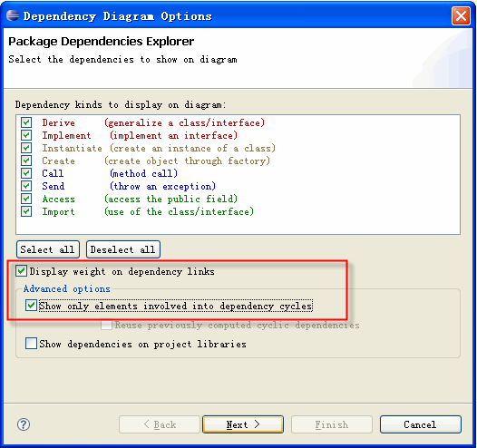477x448 pixels.
Task: Close the Dependency Diagram Options dialog
Action: (461, 15)
